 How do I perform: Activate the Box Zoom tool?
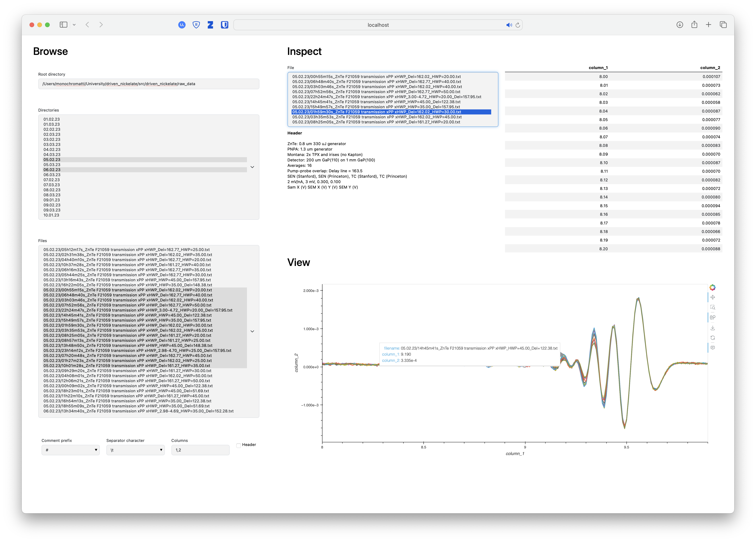coord(712,307)
